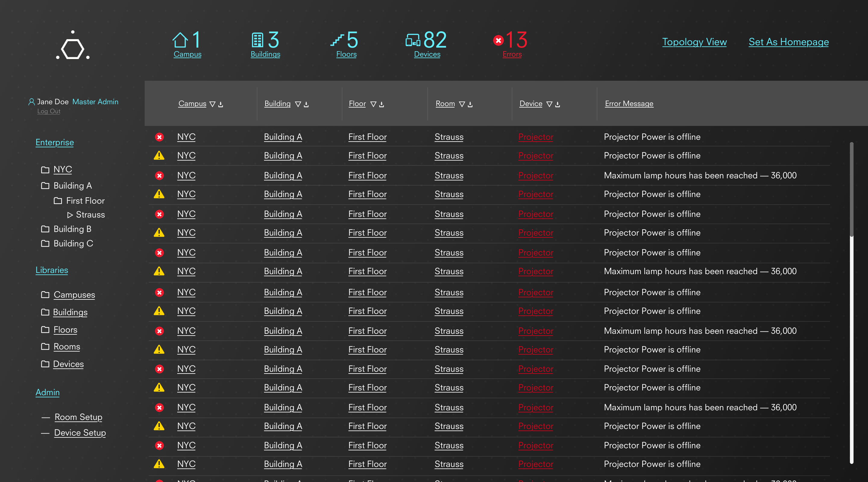This screenshot has height=482, width=868.
Task: Click Set As Homepage link
Action: [788, 42]
